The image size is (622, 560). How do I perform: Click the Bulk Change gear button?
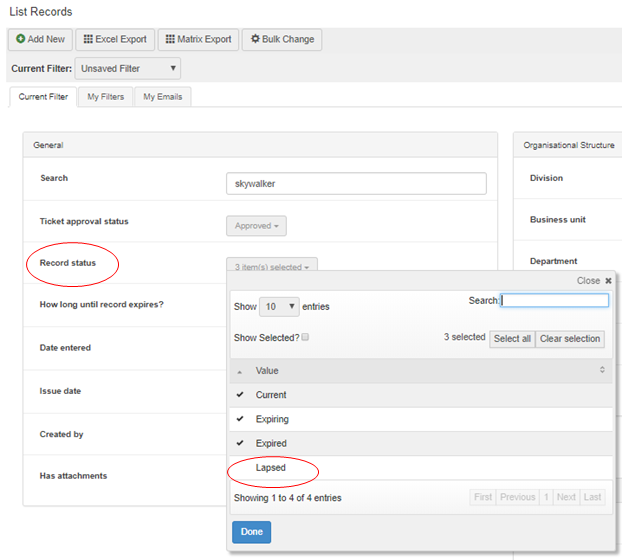pyautogui.click(x=281, y=40)
